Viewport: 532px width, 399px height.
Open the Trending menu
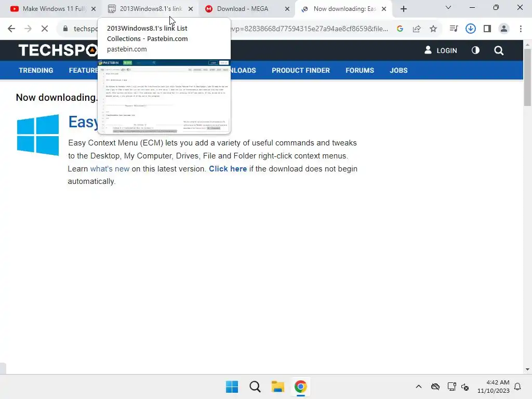click(36, 70)
